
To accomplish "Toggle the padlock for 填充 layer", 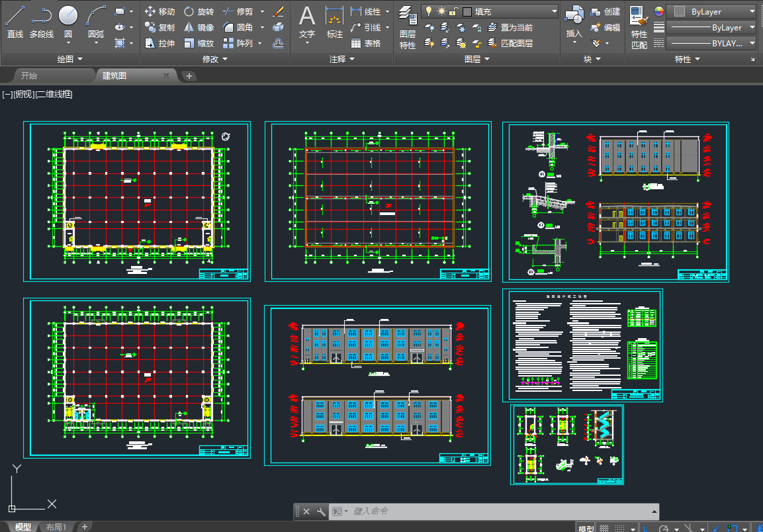I will (453, 11).
